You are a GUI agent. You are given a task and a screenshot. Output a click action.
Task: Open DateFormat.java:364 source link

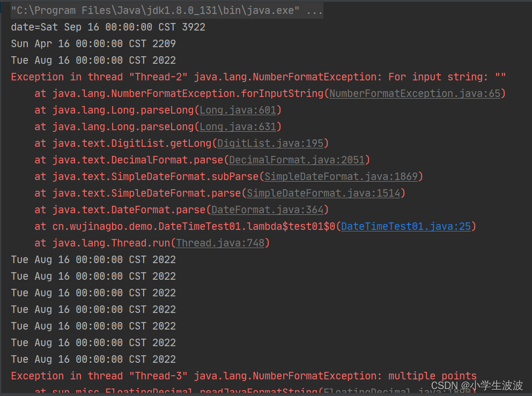click(x=268, y=210)
